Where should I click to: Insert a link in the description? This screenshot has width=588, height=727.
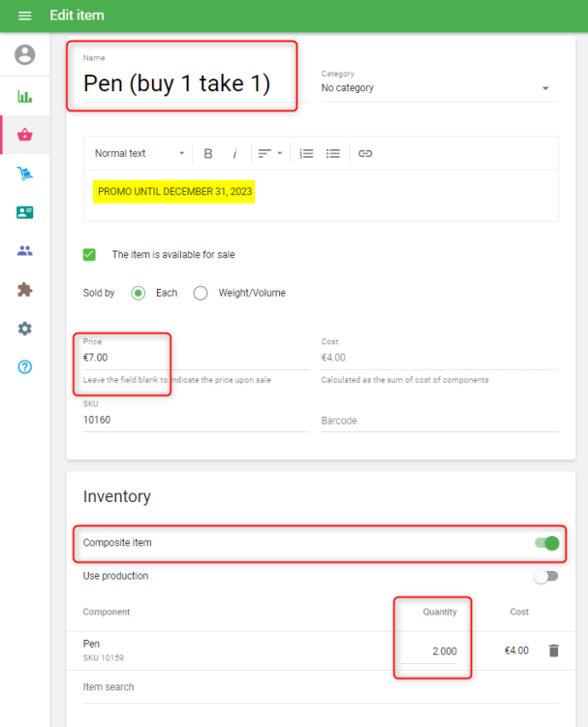(x=365, y=153)
